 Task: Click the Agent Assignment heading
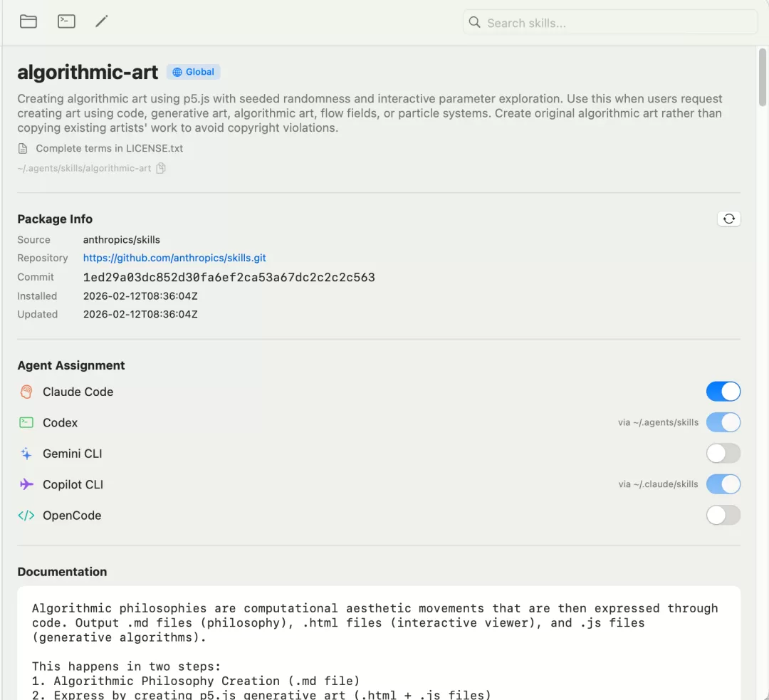(x=71, y=365)
